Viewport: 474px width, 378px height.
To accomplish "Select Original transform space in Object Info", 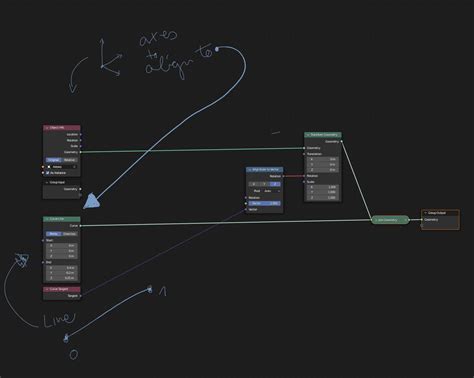I will pos(54,160).
